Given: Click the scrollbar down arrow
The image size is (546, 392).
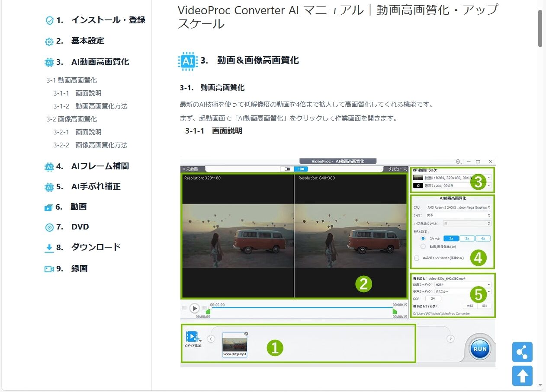Looking at the screenshot, I should tap(540, 385).
